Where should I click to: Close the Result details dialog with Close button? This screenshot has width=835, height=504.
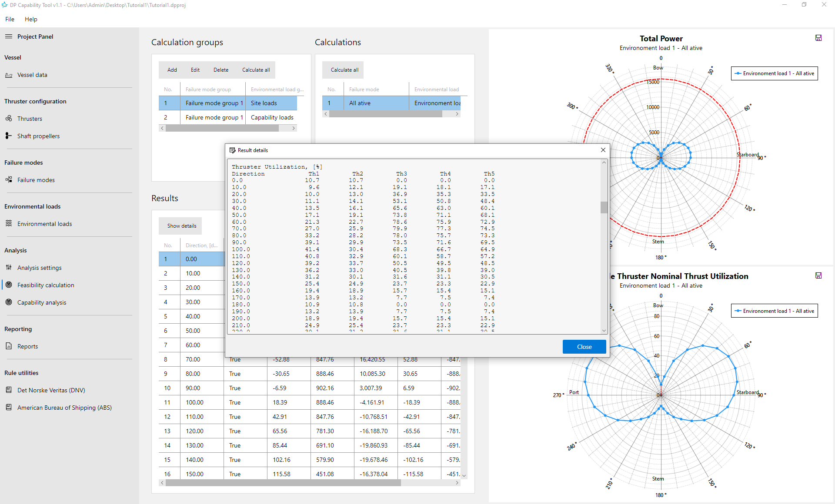click(x=584, y=347)
